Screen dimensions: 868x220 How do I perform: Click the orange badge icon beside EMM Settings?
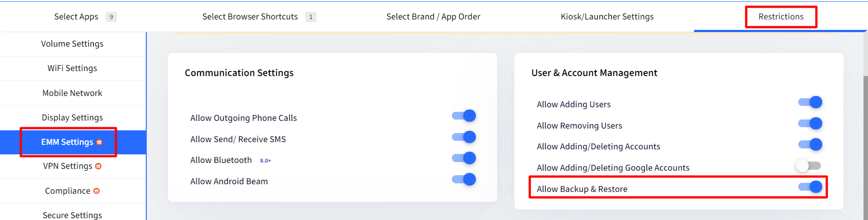pos(99,142)
